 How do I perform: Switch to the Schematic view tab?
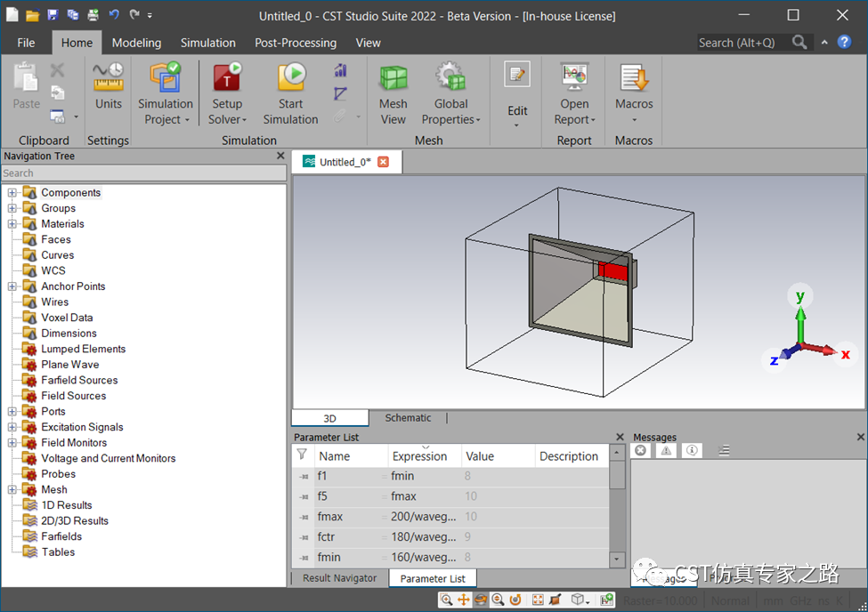click(408, 418)
